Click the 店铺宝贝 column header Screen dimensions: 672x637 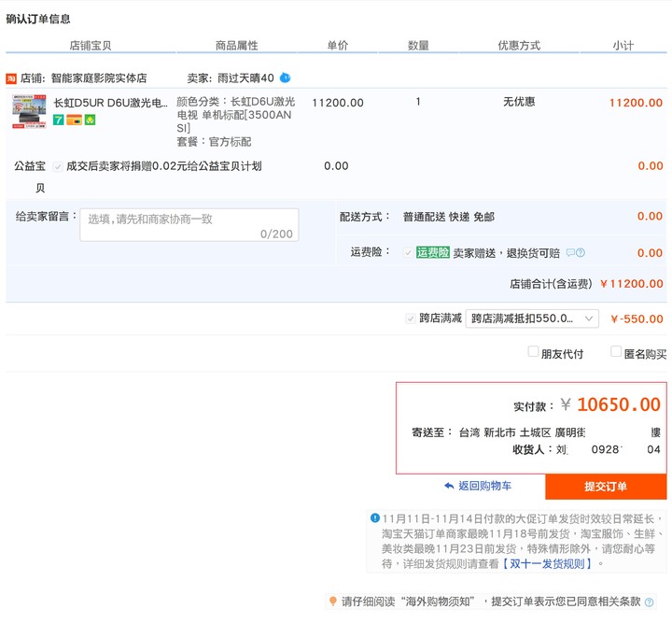pyautogui.click(x=91, y=46)
